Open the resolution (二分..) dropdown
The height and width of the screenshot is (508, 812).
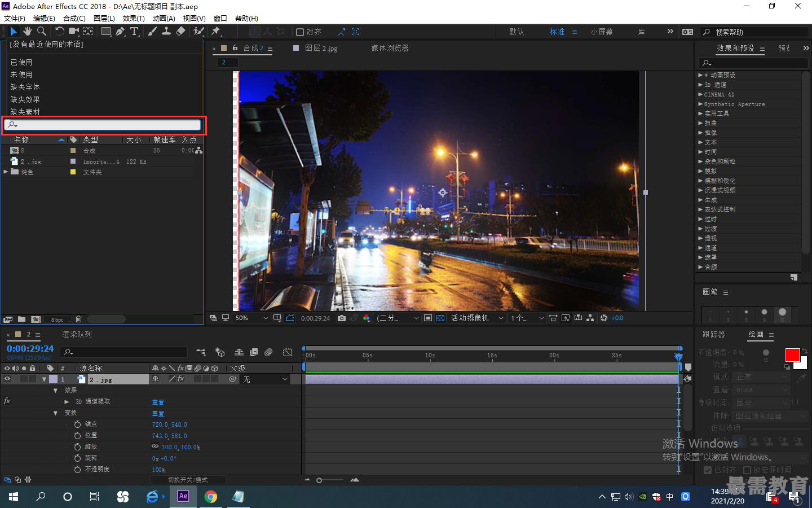click(398, 318)
